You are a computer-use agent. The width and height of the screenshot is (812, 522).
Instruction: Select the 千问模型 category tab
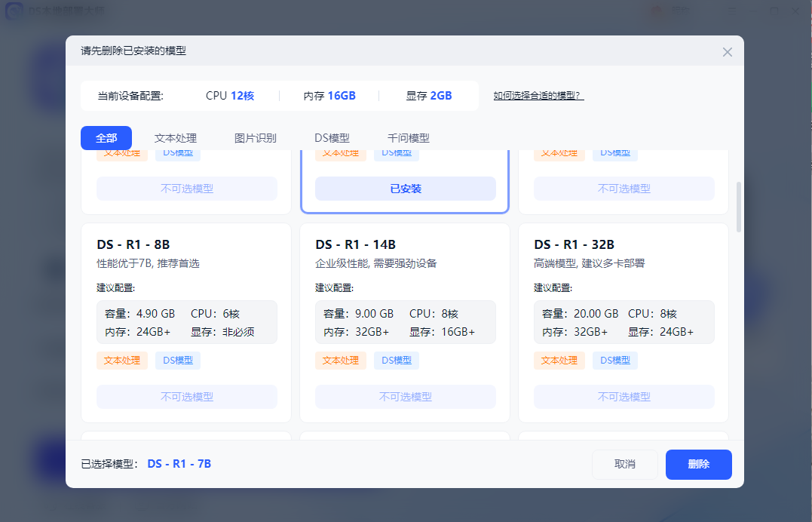(407, 138)
